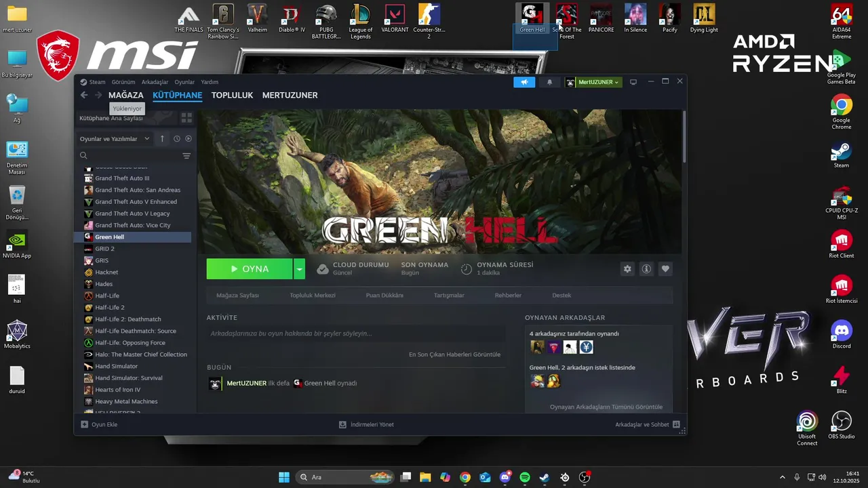This screenshot has height=488, width=868.
Task: Open Dying Light desktop shortcut icon
Action: click(704, 18)
